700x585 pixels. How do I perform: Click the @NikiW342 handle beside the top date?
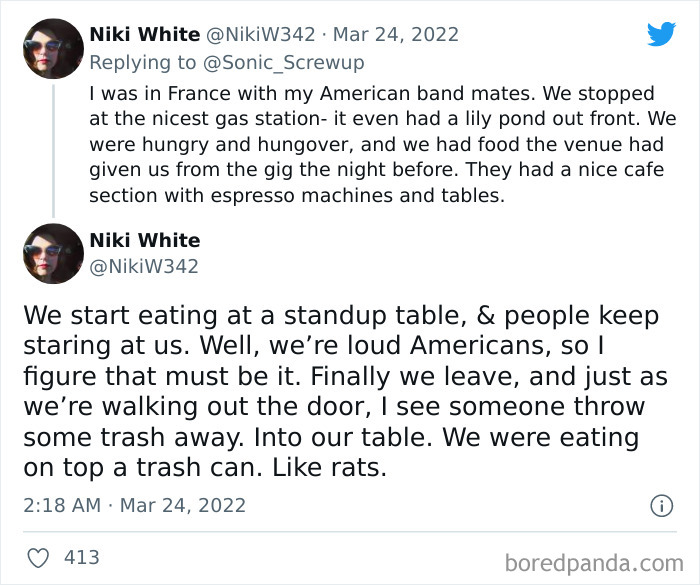[x=261, y=35]
